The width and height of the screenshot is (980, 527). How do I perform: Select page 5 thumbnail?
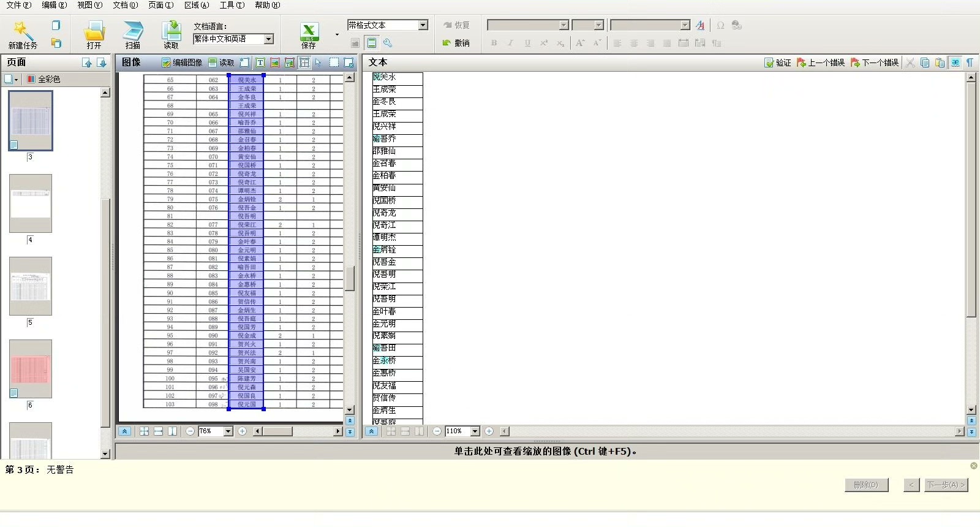point(31,286)
